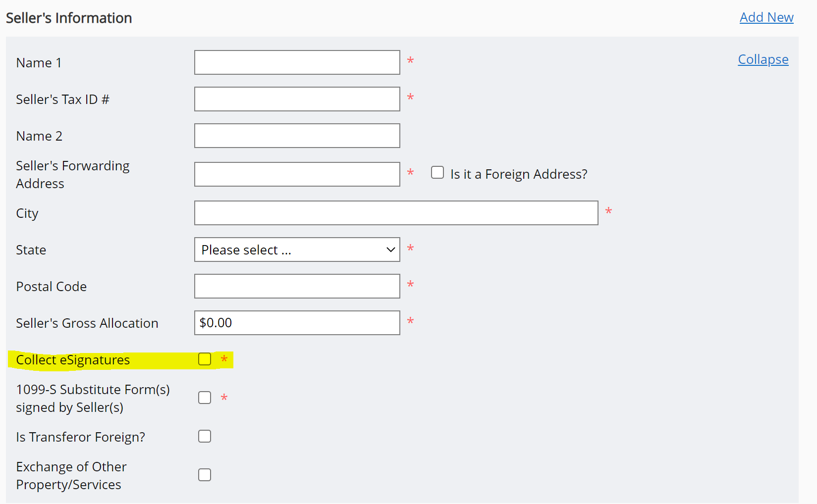Click the Is it a Foreign Address label
The width and height of the screenshot is (817, 504).
pyautogui.click(x=519, y=174)
